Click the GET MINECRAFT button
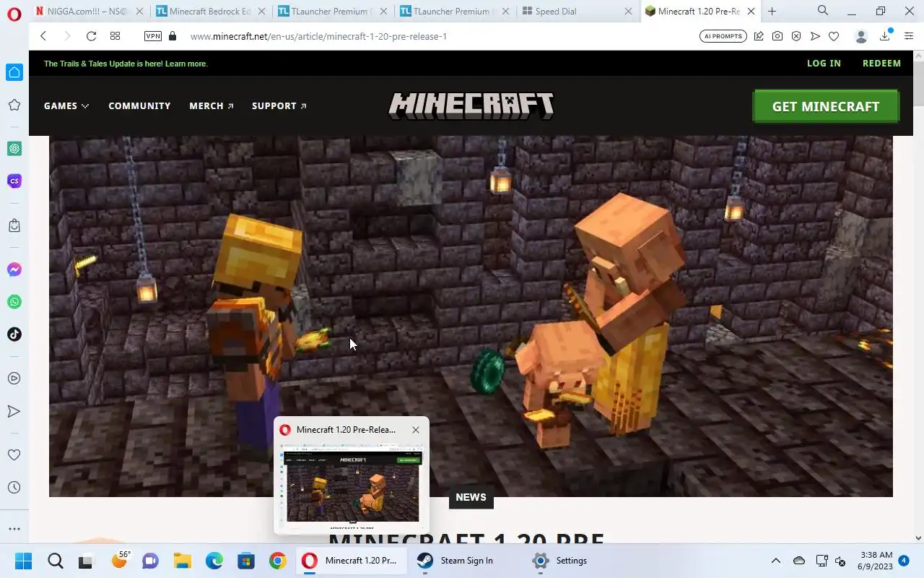Image resolution: width=924 pixels, height=578 pixels. click(826, 106)
